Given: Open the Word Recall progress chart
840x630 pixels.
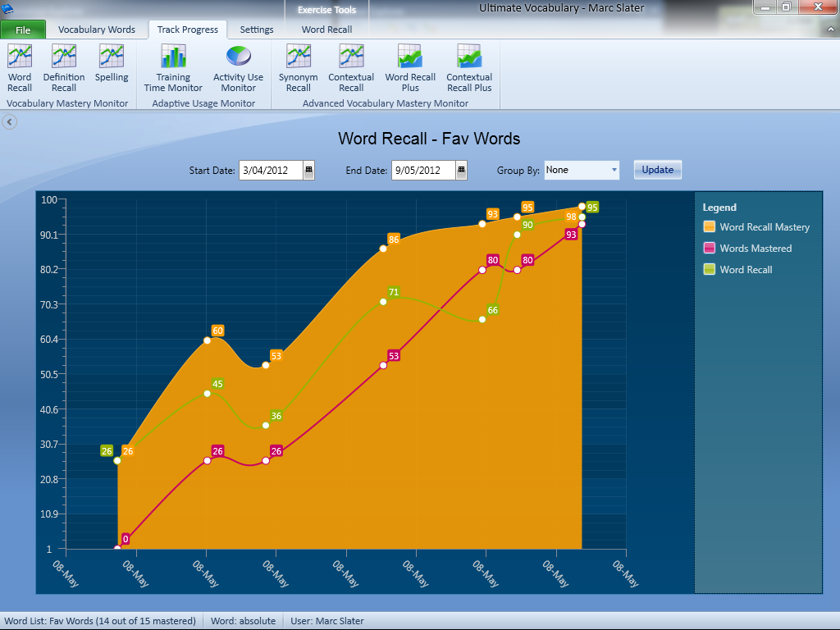Looking at the screenshot, I should pos(20,67).
